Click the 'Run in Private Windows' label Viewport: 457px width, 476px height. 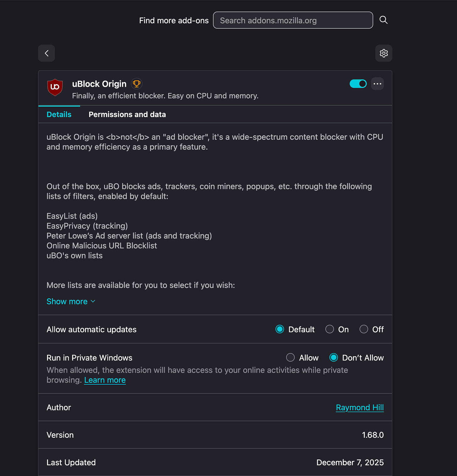[x=89, y=358]
